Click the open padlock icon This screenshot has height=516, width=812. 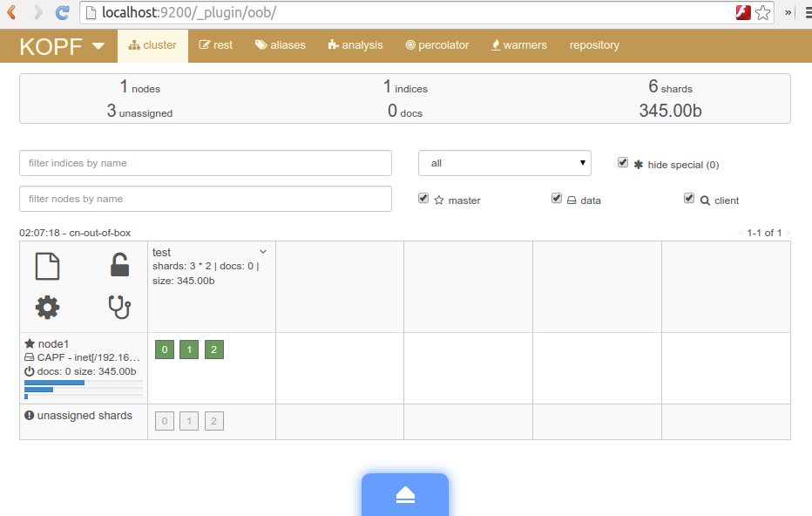click(119, 265)
